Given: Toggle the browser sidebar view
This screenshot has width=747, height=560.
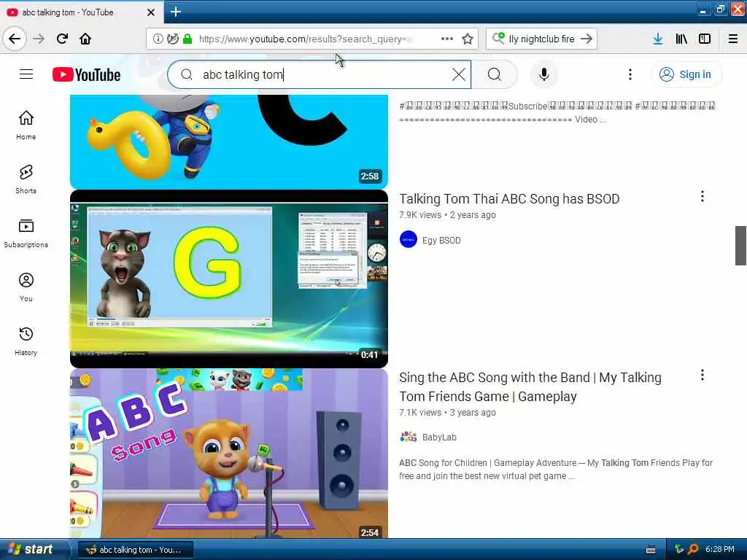Looking at the screenshot, I should point(705,39).
